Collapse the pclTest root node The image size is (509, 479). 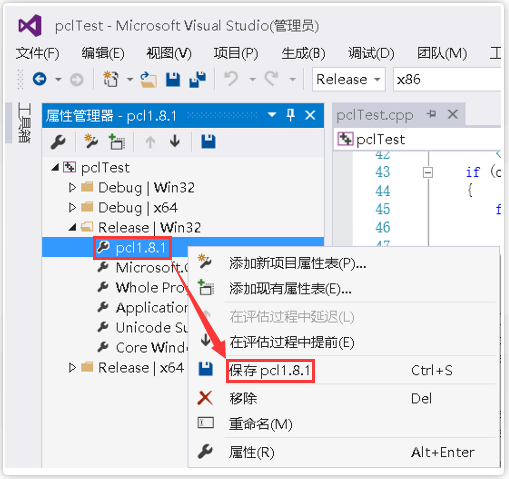[55, 167]
